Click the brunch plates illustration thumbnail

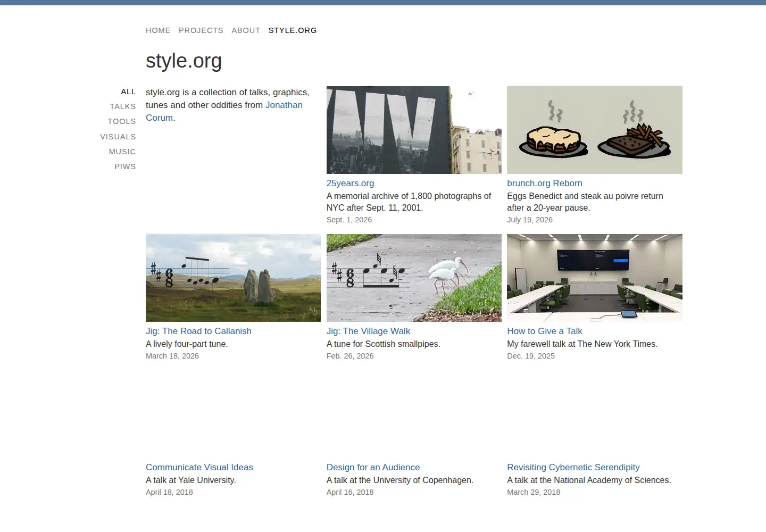[x=595, y=130]
